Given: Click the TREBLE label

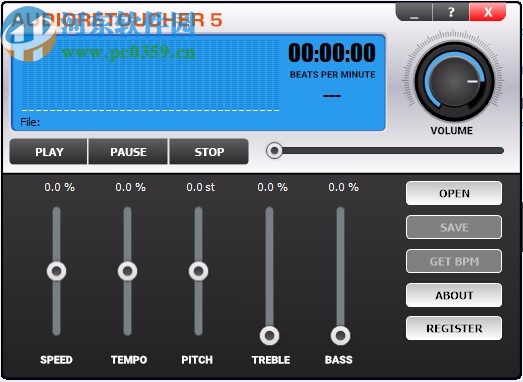Looking at the screenshot, I should [x=271, y=360].
